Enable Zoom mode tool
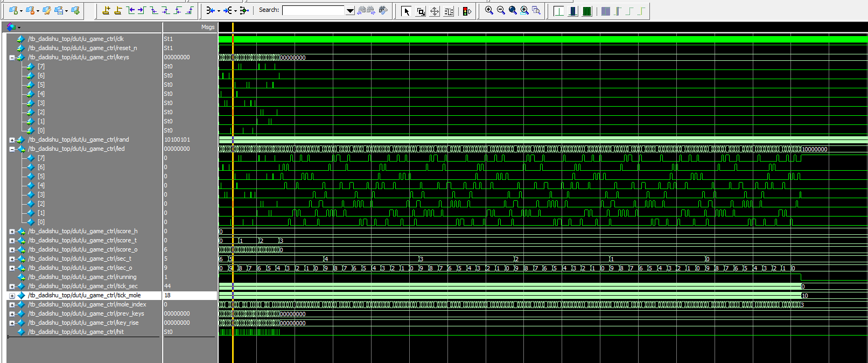This screenshot has height=363, width=868. click(421, 11)
